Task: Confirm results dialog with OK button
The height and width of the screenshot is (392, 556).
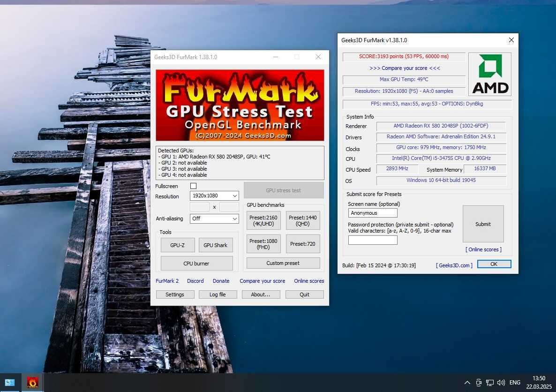Action: [494, 264]
